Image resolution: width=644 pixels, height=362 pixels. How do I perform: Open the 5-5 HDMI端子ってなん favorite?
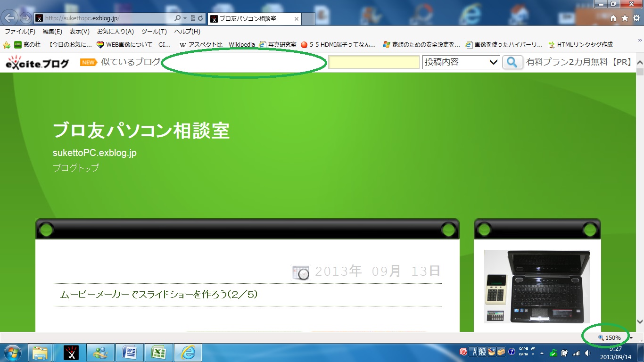(x=338, y=45)
